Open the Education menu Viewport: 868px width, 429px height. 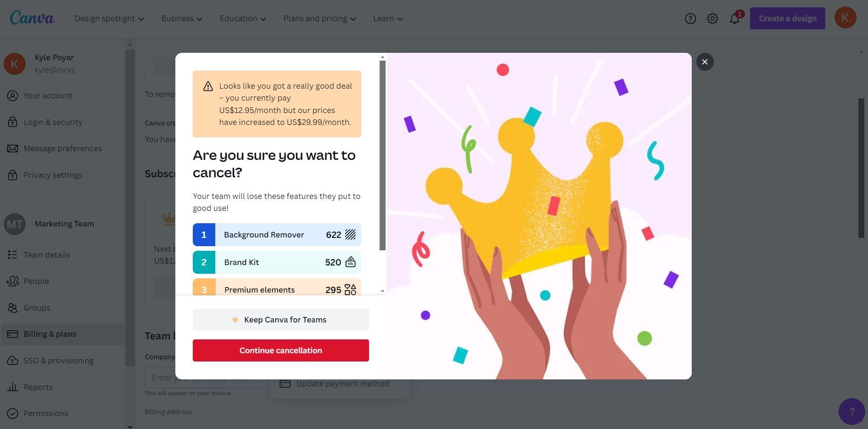coord(243,18)
